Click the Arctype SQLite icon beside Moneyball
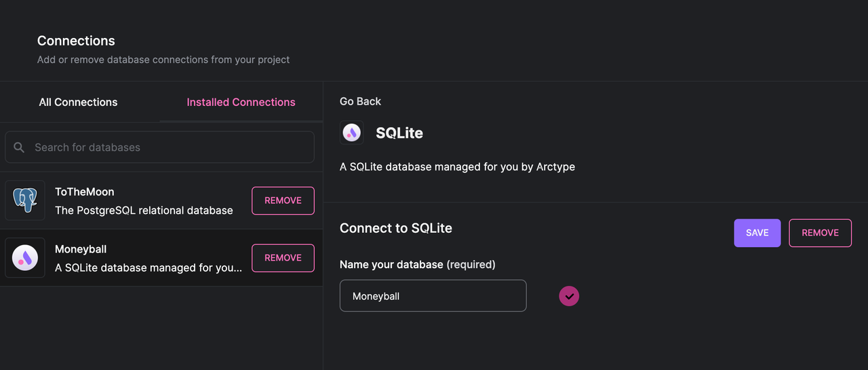This screenshot has height=370, width=868. pos(25,258)
